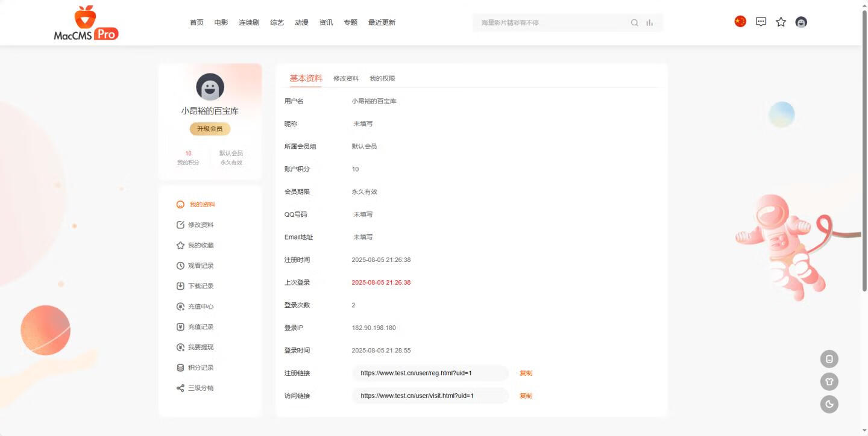Select the 基本资料 tab

click(306, 78)
